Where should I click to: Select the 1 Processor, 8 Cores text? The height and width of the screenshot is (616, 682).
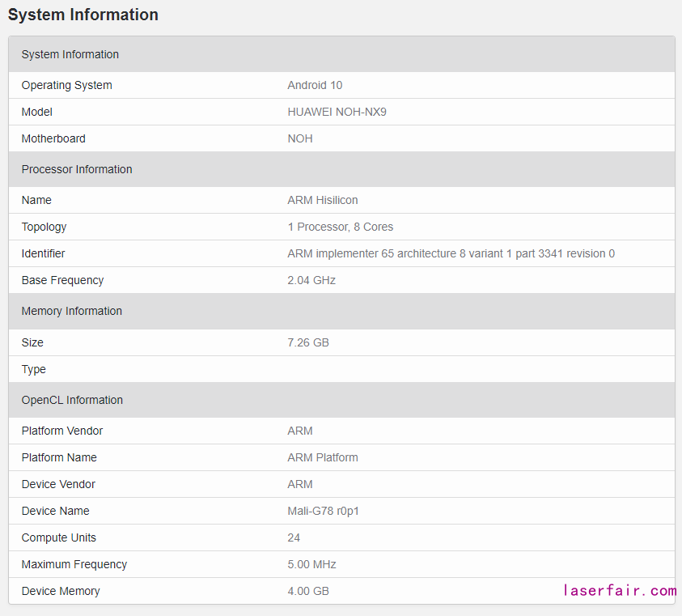pos(340,227)
